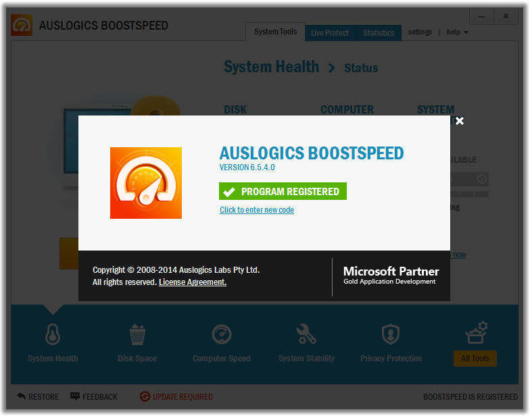Image resolution: width=532 pixels, height=416 pixels.
Task: Click the All Tools toolbox icon
Action: click(477, 332)
